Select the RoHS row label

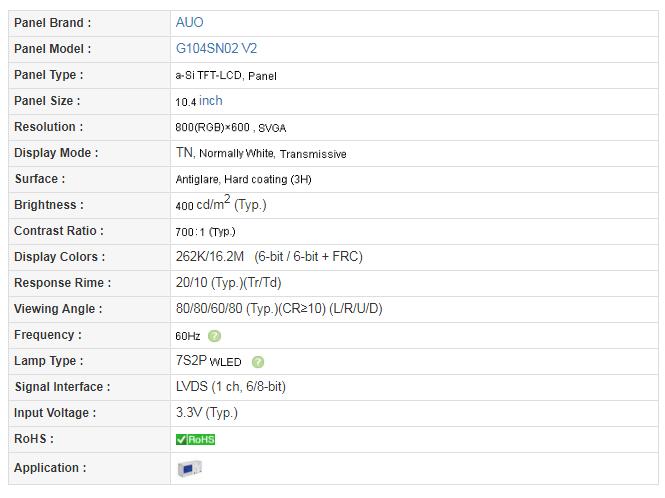click(x=34, y=439)
